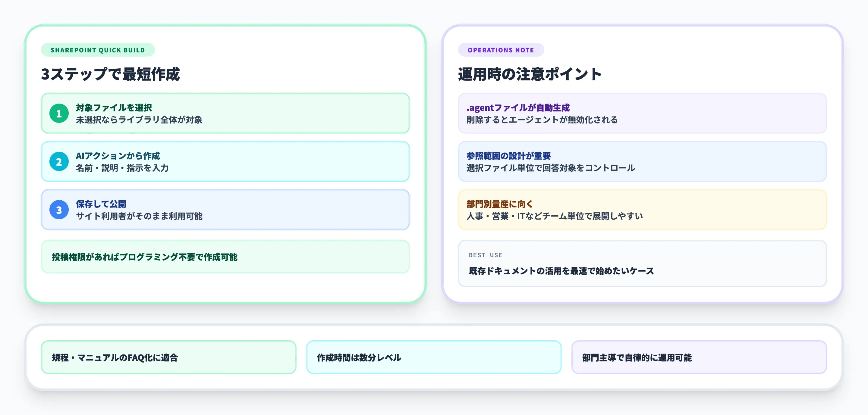Click the 投稿権限があればプログラミング不要 banner

225,257
